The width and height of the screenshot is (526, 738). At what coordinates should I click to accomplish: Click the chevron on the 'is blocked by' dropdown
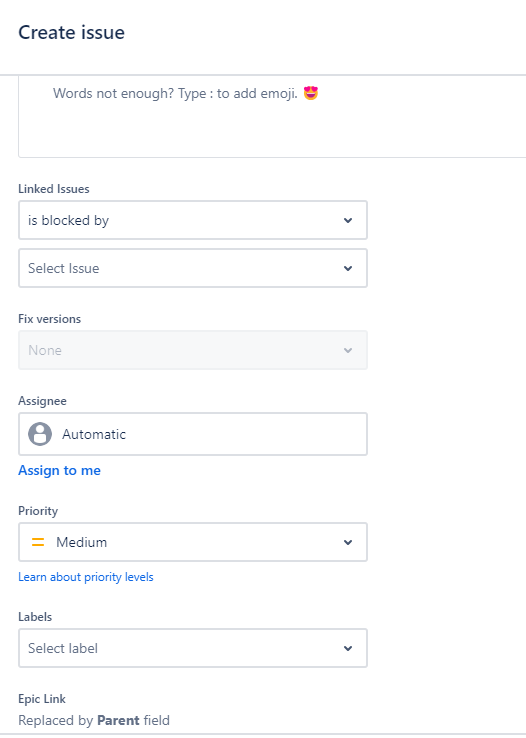[x=348, y=220]
